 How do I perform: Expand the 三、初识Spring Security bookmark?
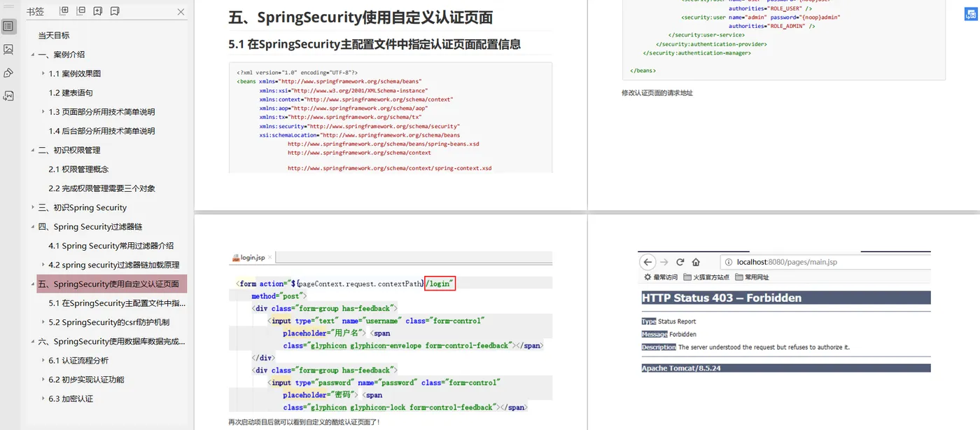tap(32, 207)
